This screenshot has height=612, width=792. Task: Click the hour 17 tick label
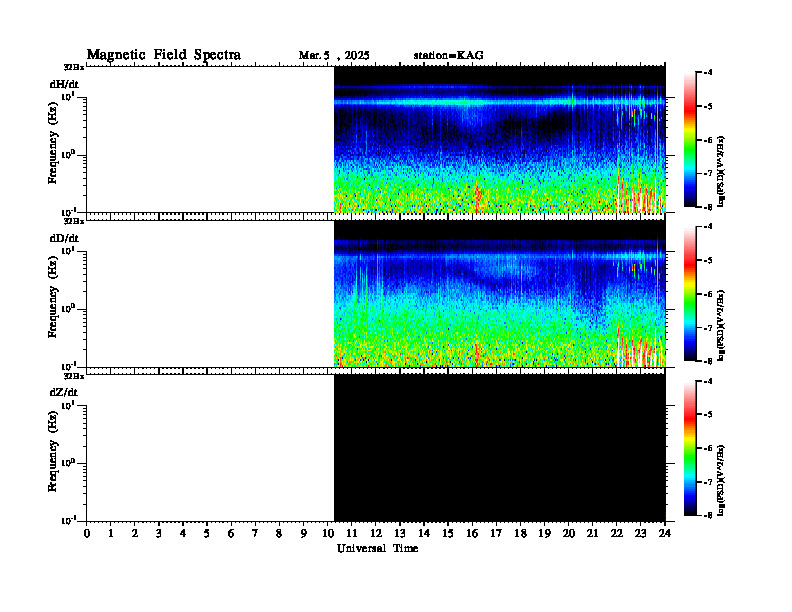(x=497, y=534)
